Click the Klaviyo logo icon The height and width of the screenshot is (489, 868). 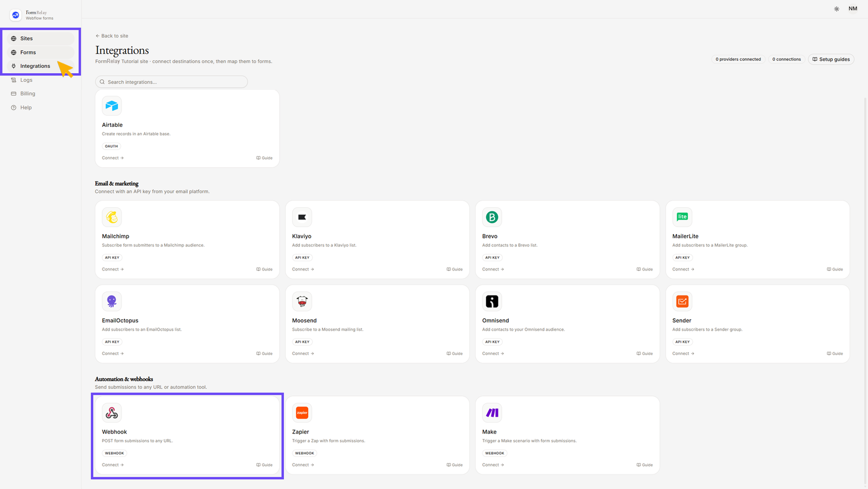(x=302, y=217)
